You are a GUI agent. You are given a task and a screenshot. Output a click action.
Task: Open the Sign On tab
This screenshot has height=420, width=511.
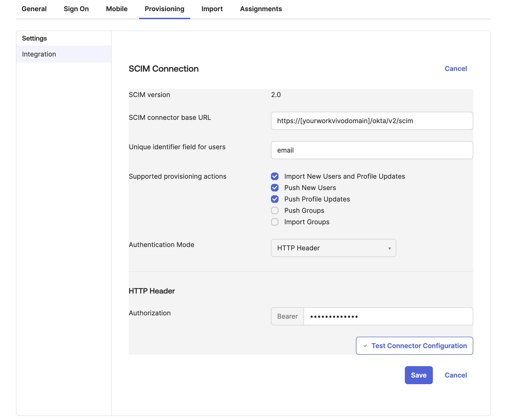pyautogui.click(x=76, y=9)
